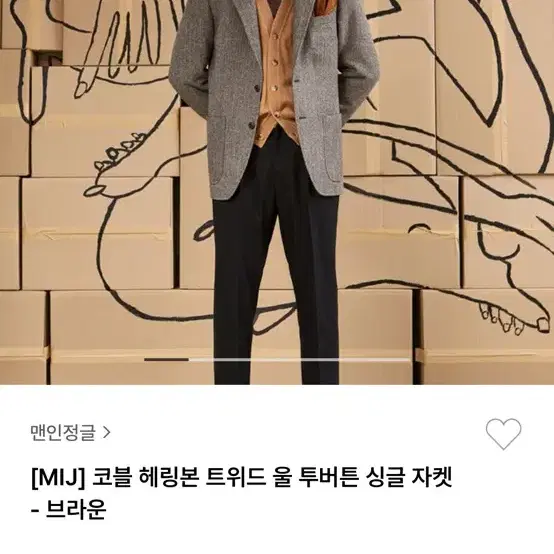Click the [MIJ] tag in product title
The image size is (554, 554).
point(58,477)
